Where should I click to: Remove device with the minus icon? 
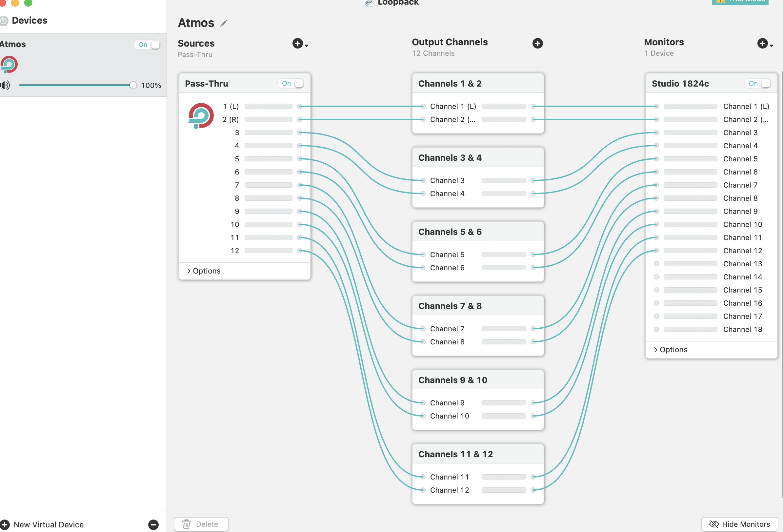click(x=153, y=524)
